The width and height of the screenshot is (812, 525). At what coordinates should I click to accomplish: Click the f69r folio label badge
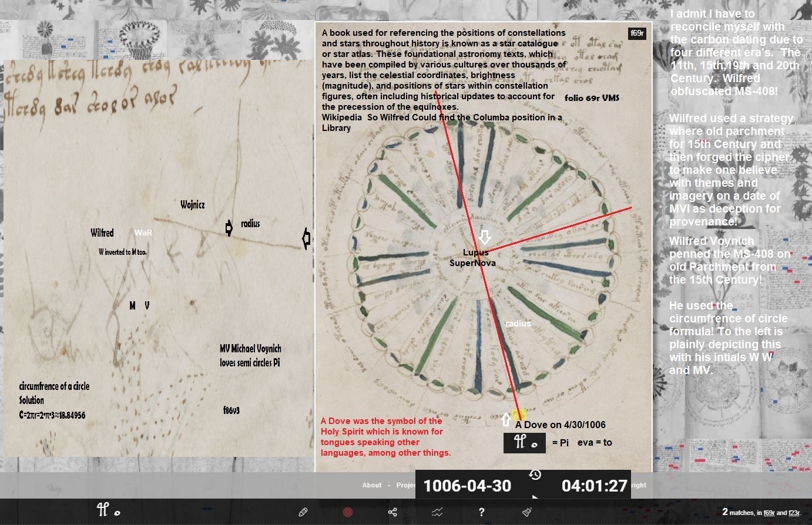637,33
